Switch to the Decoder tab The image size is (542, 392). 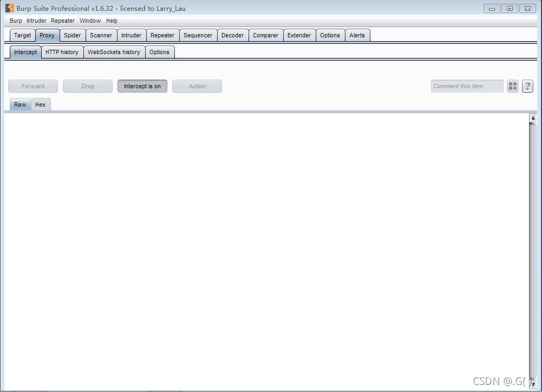click(x=232, y=35)
